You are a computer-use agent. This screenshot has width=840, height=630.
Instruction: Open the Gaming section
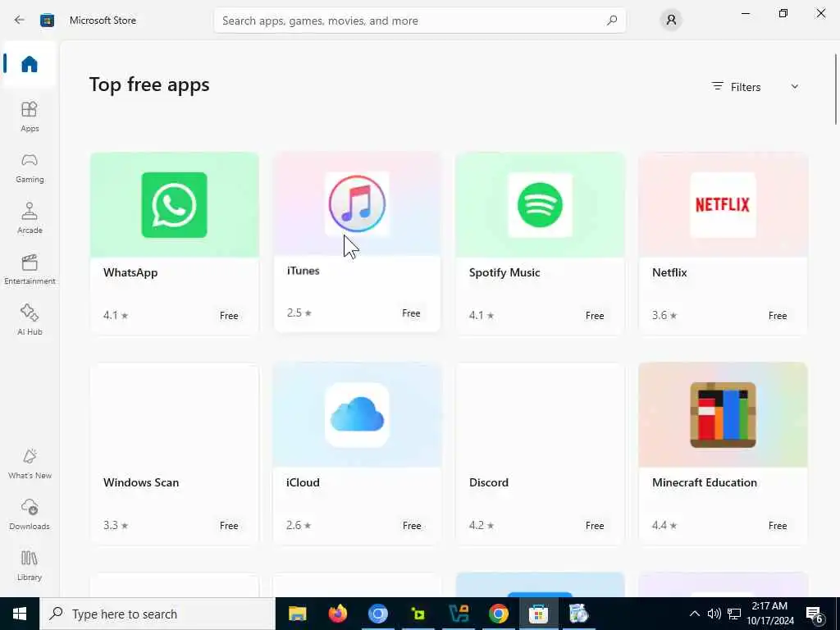point(30,167)
